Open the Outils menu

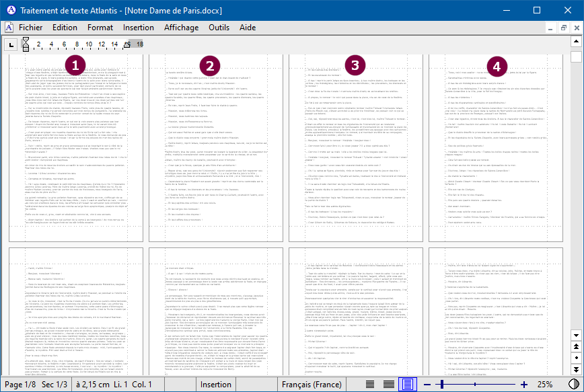[219, 27]
